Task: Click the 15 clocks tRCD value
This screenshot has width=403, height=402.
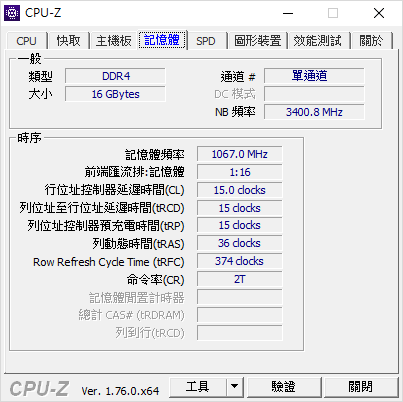Action: point(240,208)
